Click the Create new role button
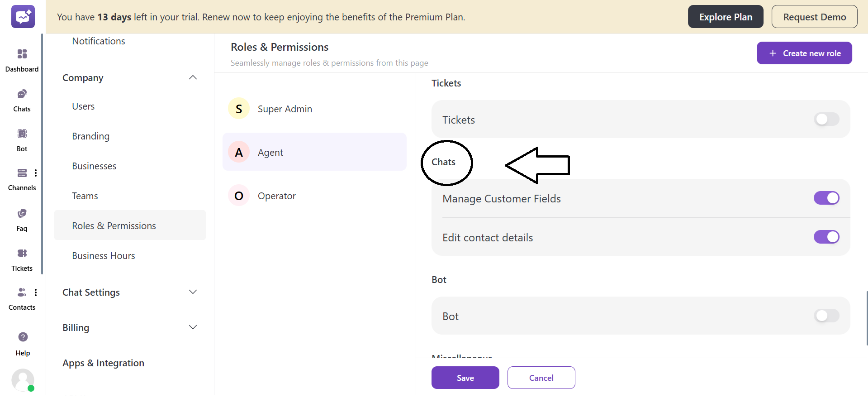Image resolution: width=868 pixels, height=398 pixels. pos(804,53)
